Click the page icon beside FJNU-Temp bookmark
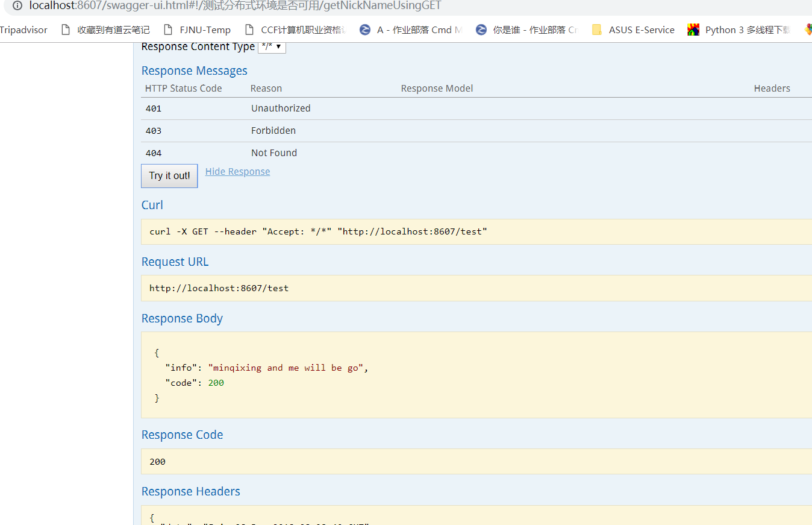Screen dimensions: 812x525 click(169, 30)
